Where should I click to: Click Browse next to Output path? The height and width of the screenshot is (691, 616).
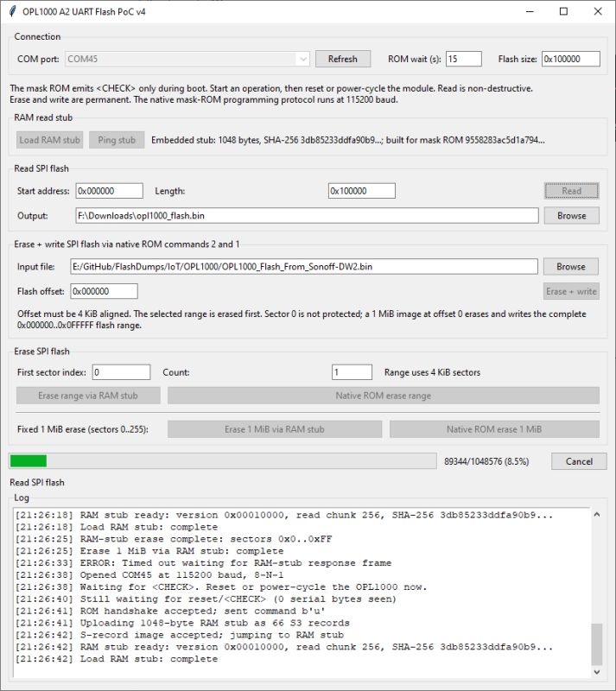(x=571, y=215)
